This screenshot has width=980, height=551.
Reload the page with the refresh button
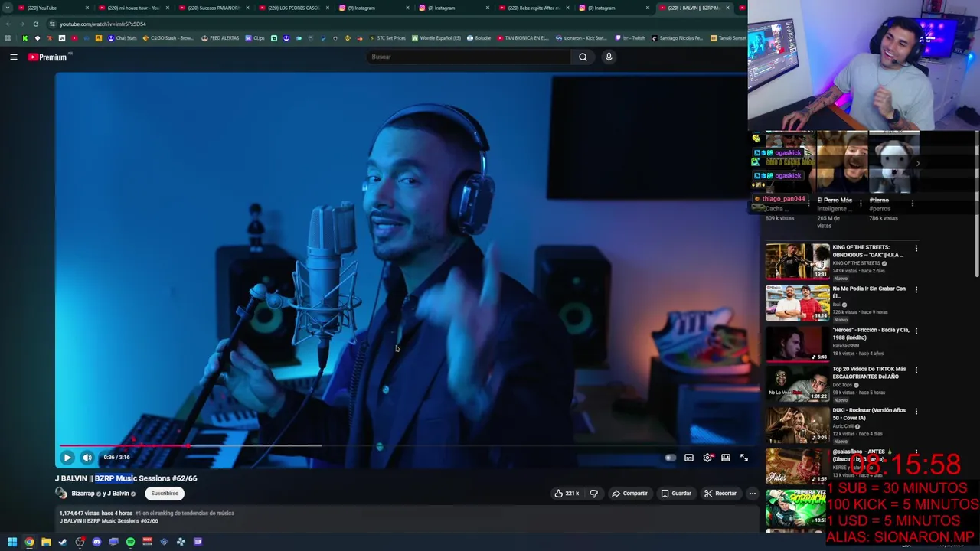(x=35, y=24)
